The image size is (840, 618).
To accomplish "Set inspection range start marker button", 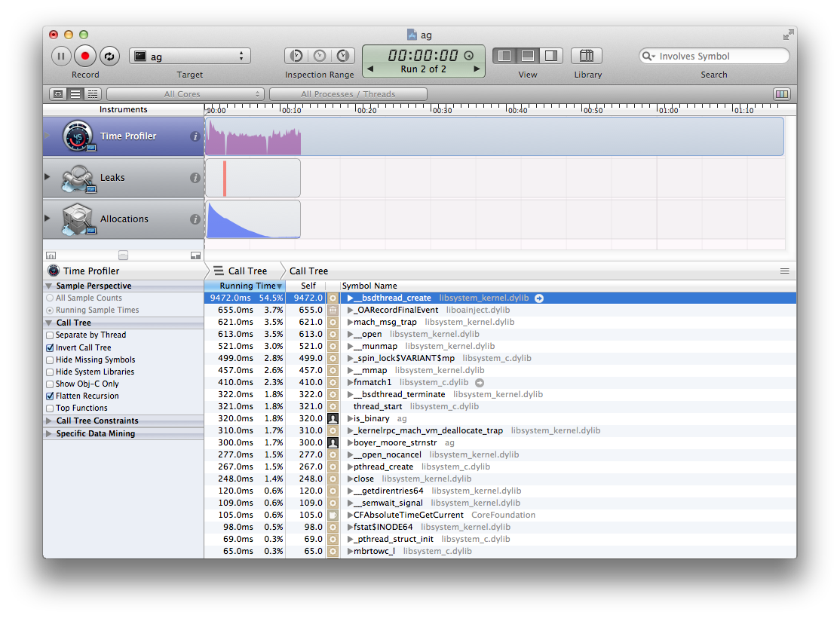I will point(296,56).
